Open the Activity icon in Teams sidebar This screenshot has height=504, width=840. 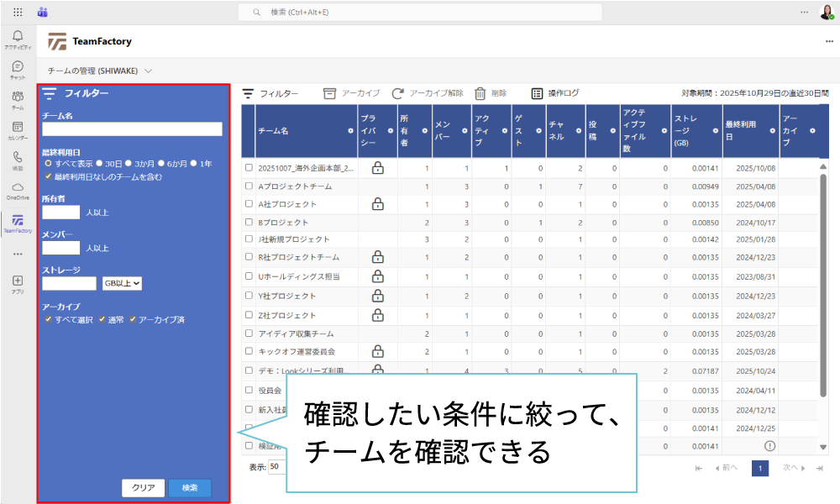coord(18,39)
